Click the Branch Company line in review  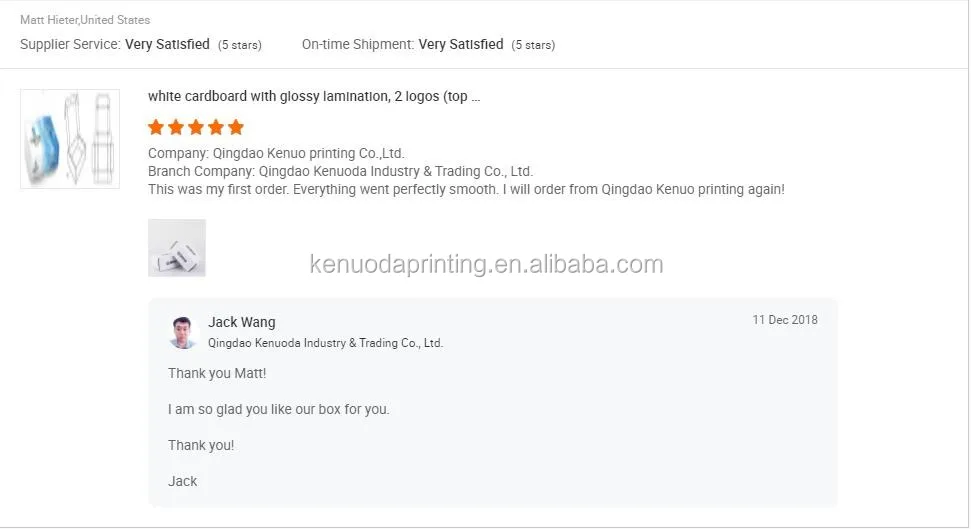pyautogui.click(x=340, y=172)
